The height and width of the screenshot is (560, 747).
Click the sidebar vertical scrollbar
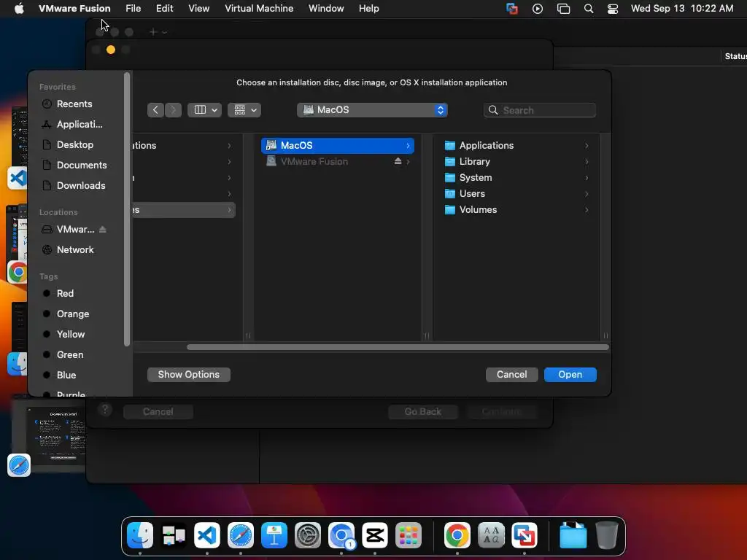127,209
